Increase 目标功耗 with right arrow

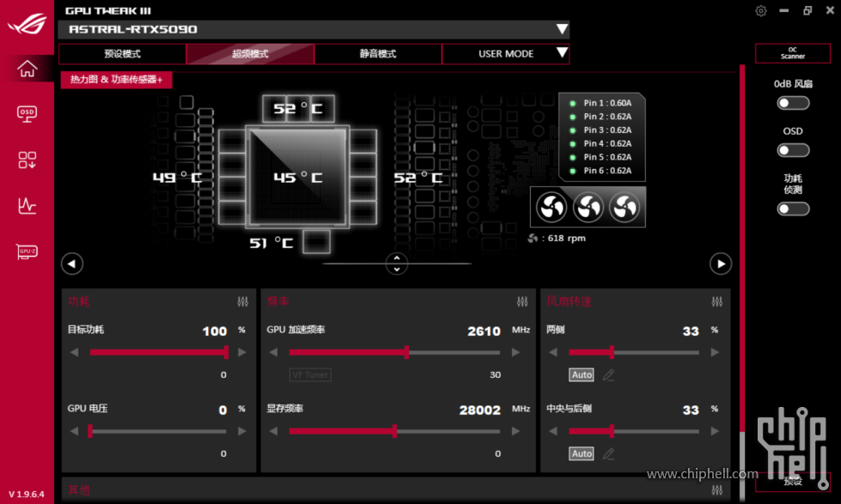(242, 352)
